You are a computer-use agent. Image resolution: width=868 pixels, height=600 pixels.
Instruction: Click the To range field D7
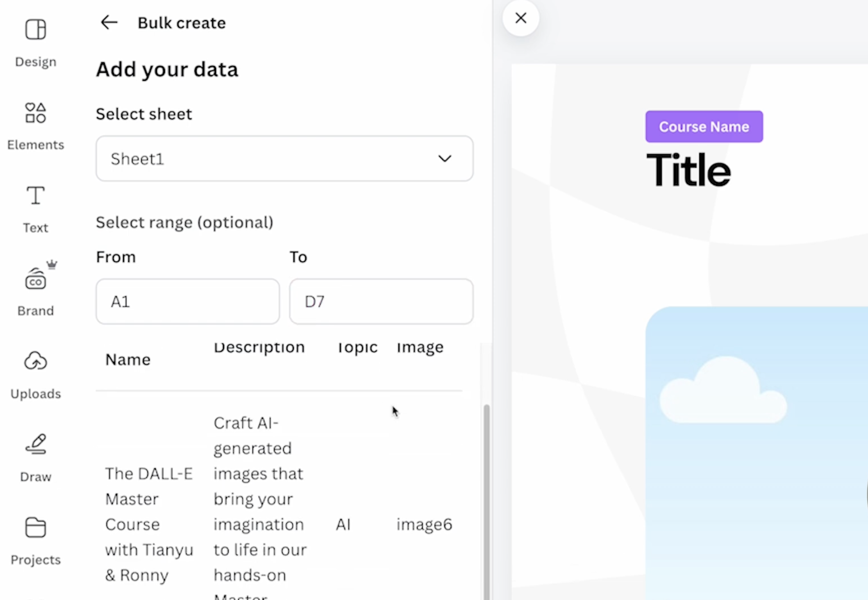pyautogui.click(x=381, y=302)
